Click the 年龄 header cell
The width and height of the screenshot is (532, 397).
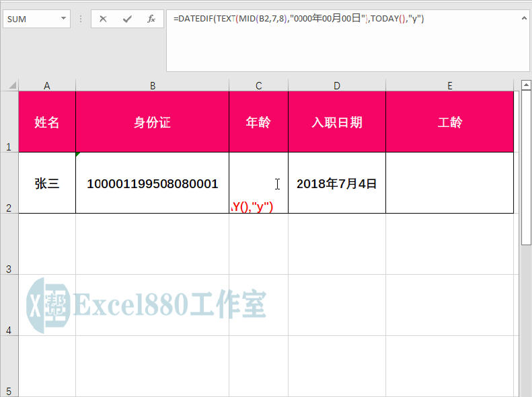coord(258,122)
